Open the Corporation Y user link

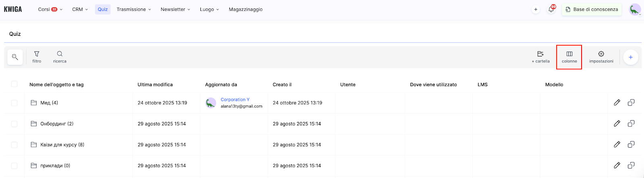coord(235,99)
